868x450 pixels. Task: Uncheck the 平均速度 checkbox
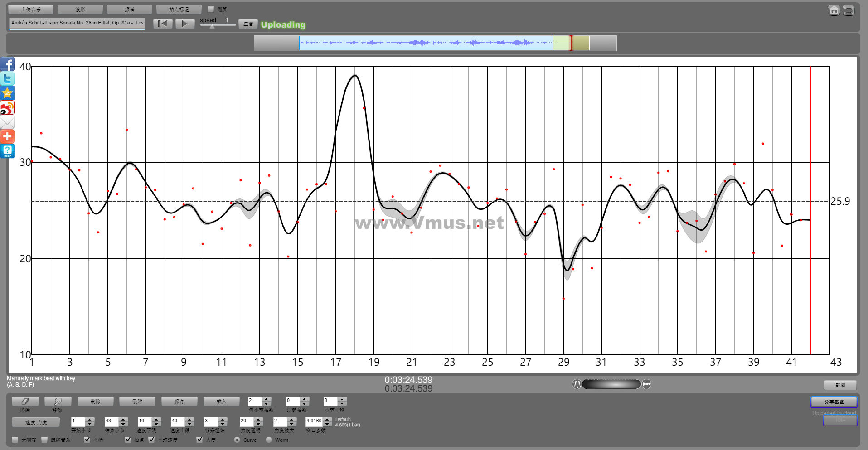152,440
